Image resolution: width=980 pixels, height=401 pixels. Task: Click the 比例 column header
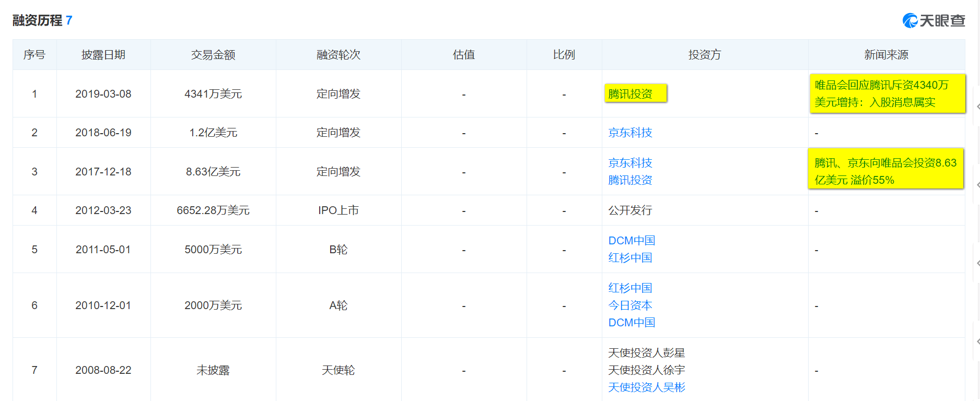point(564,55)
